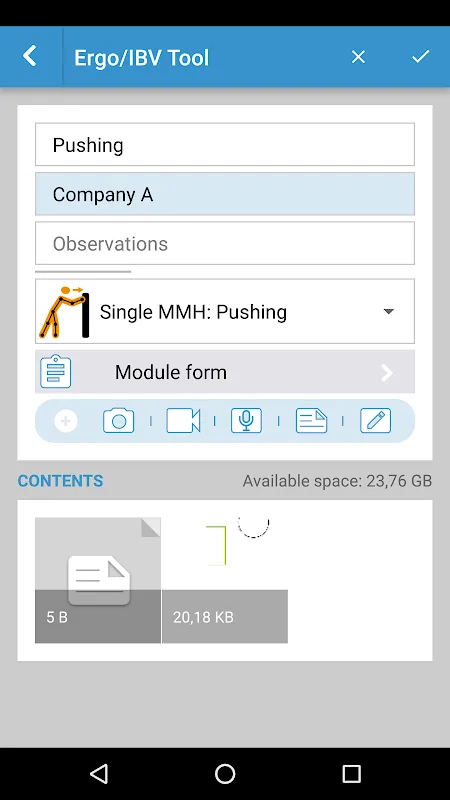The image size is (450, 800).
Task: Open the Single MMH: Pushing dropdown
Action: (x=225, y=311)
